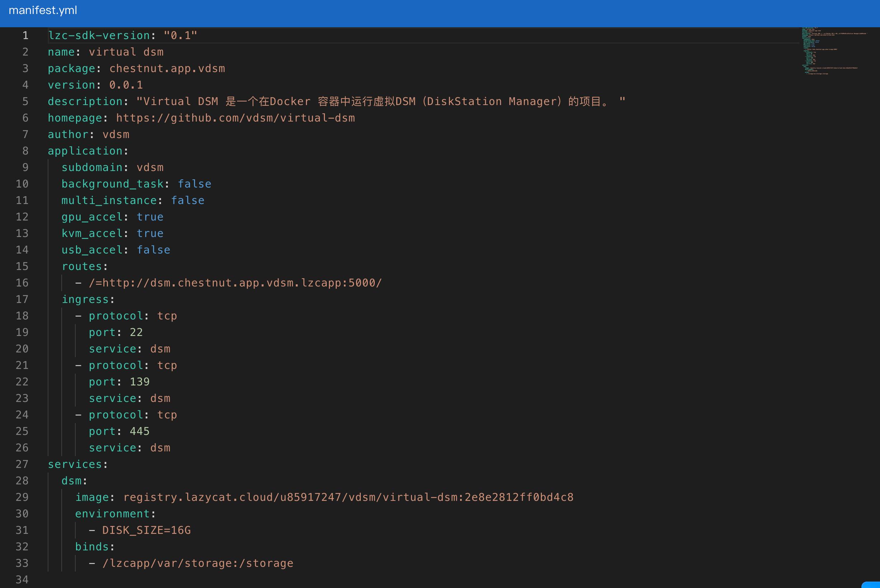The width and height of the screenshot is (880, 588).
Task: Click line number 8 in the gutter
Action: (x=25, y=151)
